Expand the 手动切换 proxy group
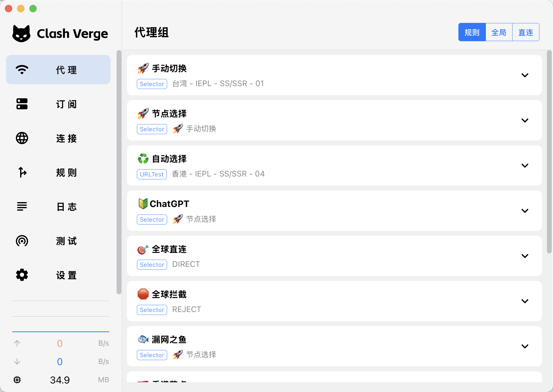 (525, 75)
